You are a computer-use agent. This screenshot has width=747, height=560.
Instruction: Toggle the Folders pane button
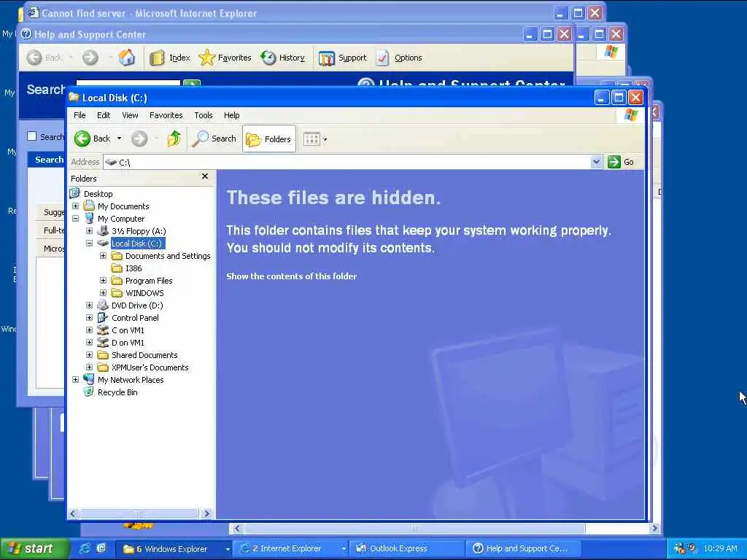(268, 139)
